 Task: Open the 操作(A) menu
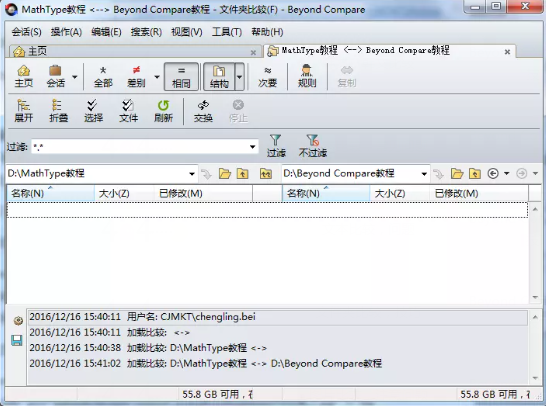66,32
